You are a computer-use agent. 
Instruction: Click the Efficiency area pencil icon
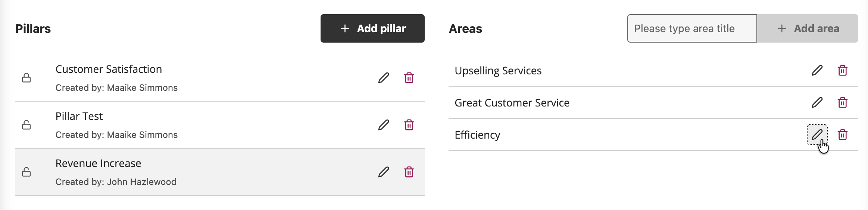tap(817, 135)
